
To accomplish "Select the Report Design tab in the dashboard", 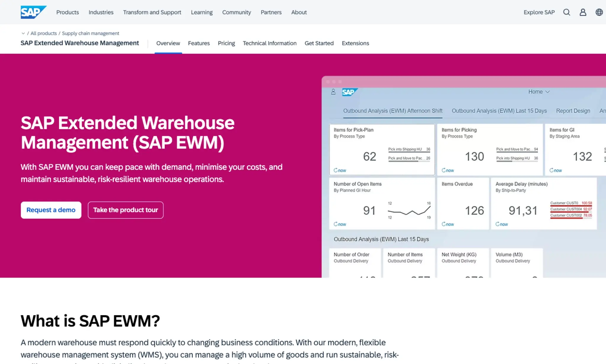I will pyautogui.click(x=573, y=110).
